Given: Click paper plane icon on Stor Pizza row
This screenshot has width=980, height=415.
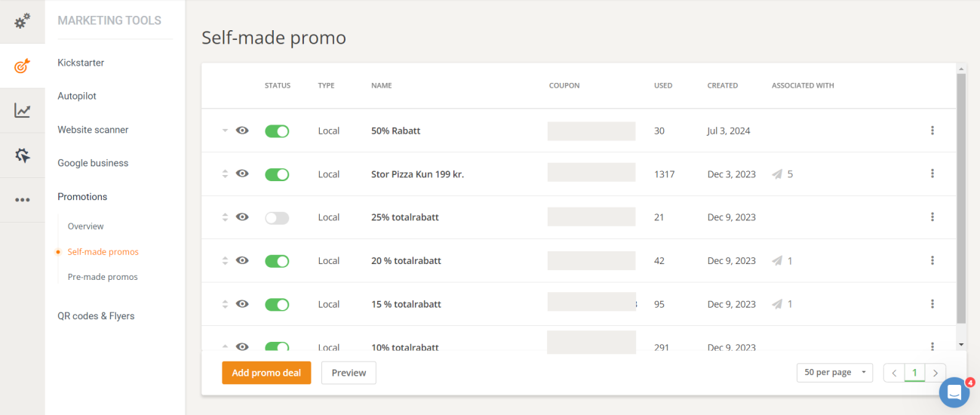Looking at the screenshot, I should (x=777, y=174).
